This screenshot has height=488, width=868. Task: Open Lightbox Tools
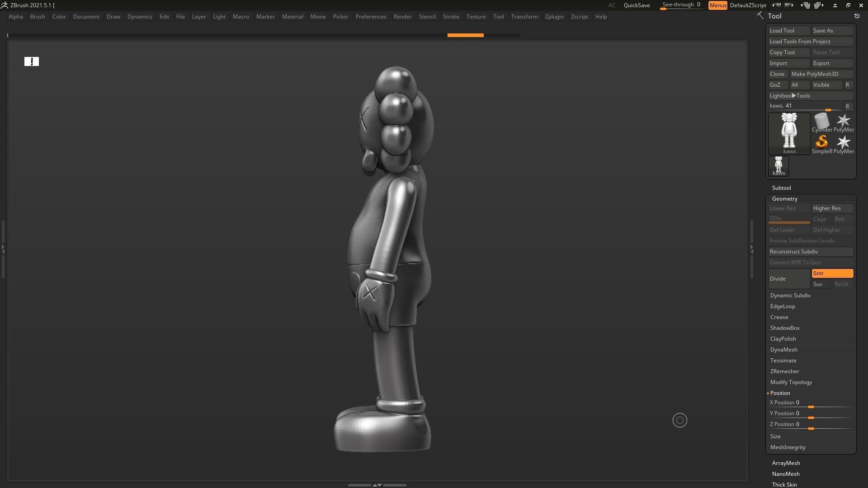(x=811, y=96)
